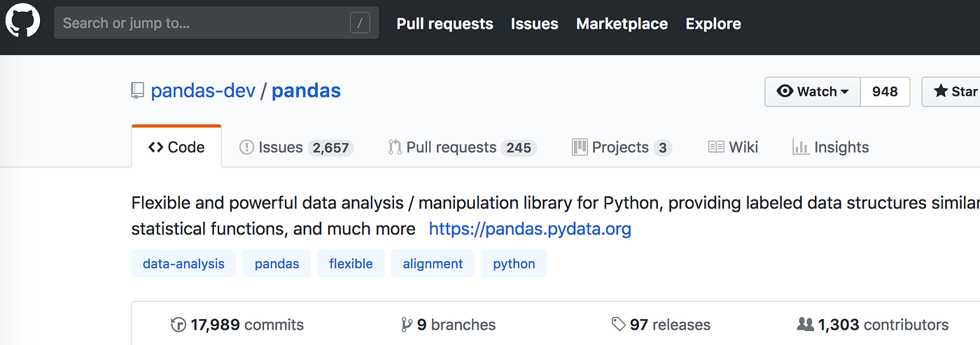This screenshot has height=345, width=980.
Task: Click the Projects count badge 3
Action: [x=662, y=148]
